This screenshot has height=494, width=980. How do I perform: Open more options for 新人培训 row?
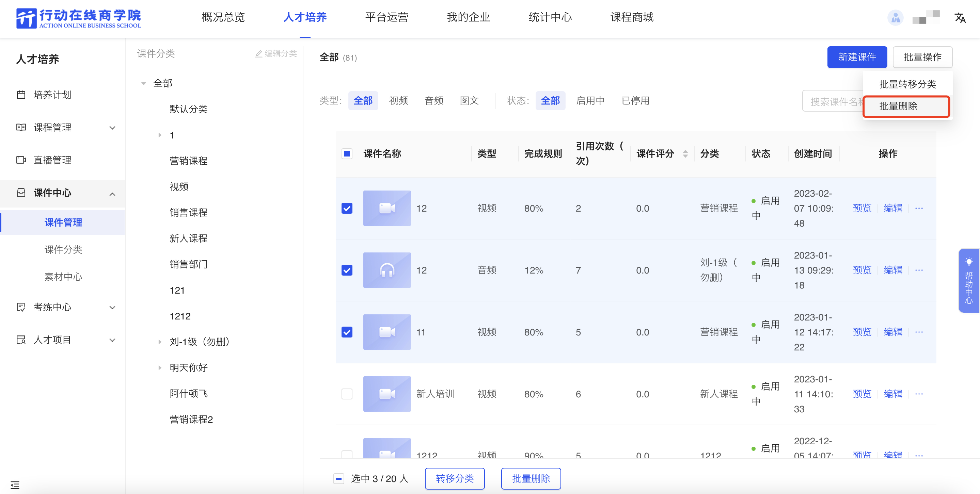pyautogui.click(x=919, y=394)
